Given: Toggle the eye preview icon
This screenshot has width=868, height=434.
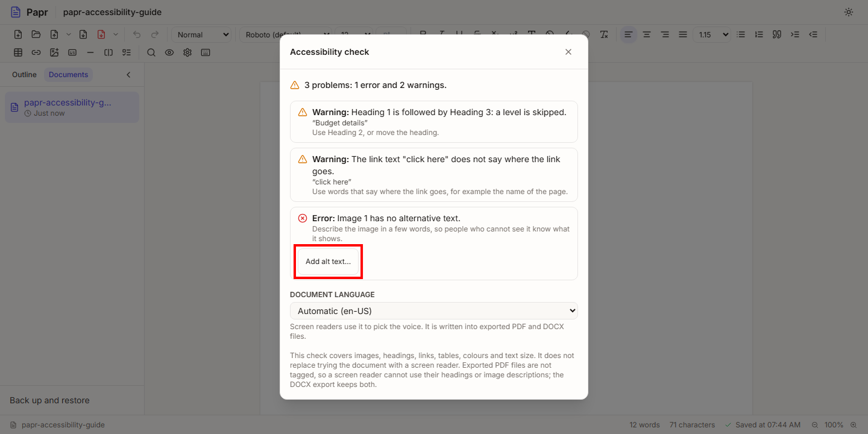Looking at the screenshot, I should tap(169, 52).
